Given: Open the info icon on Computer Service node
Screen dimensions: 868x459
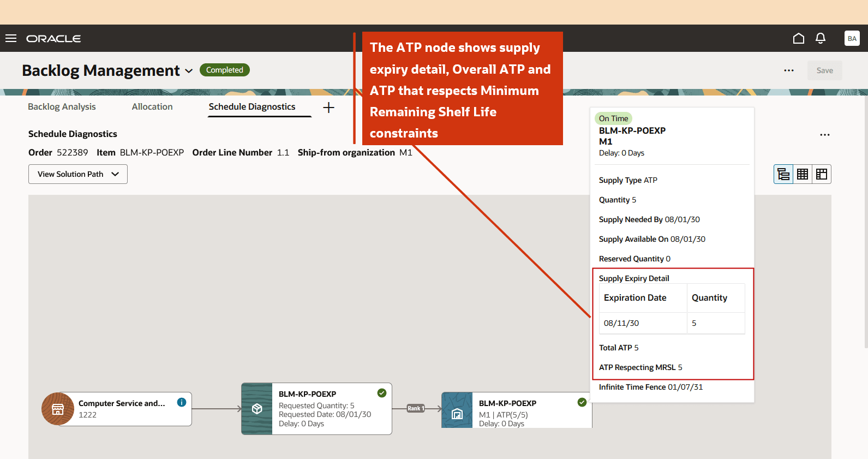Looking at the screenshot, I should point(182,402).
